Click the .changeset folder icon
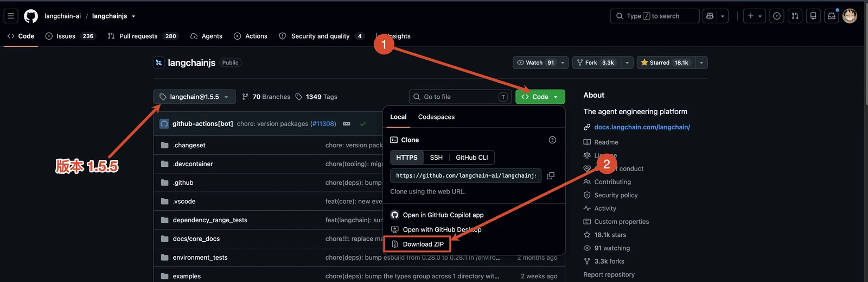 coord(164,145)
